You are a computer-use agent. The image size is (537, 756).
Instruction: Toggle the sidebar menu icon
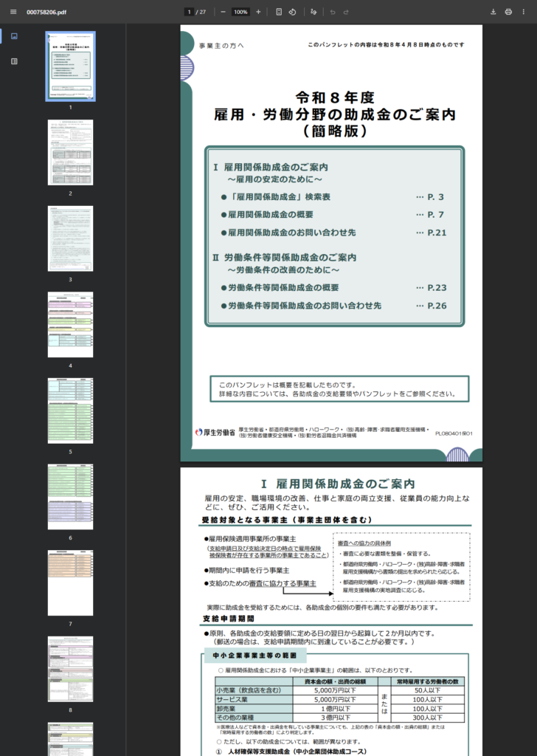click(x=13, y=12)
